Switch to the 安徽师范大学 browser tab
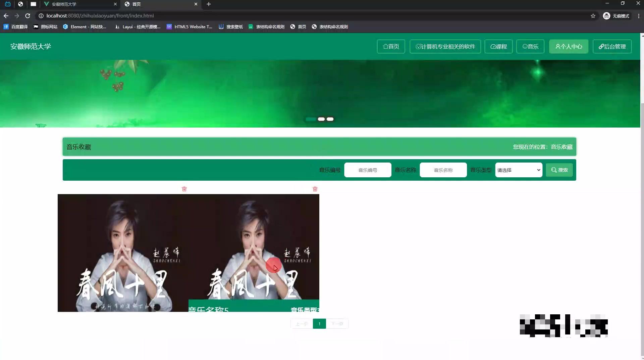644x360 pixels. pyautogui.click(x=80, y=4)
